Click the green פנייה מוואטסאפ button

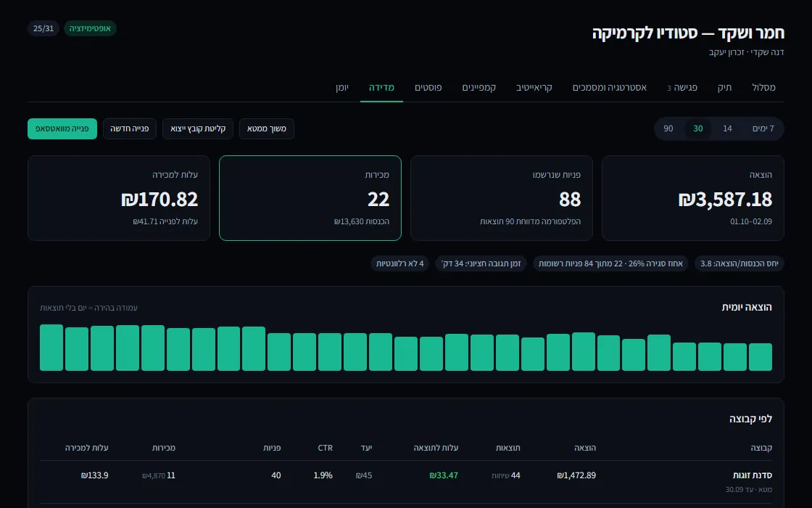click(x=62, y=128)
